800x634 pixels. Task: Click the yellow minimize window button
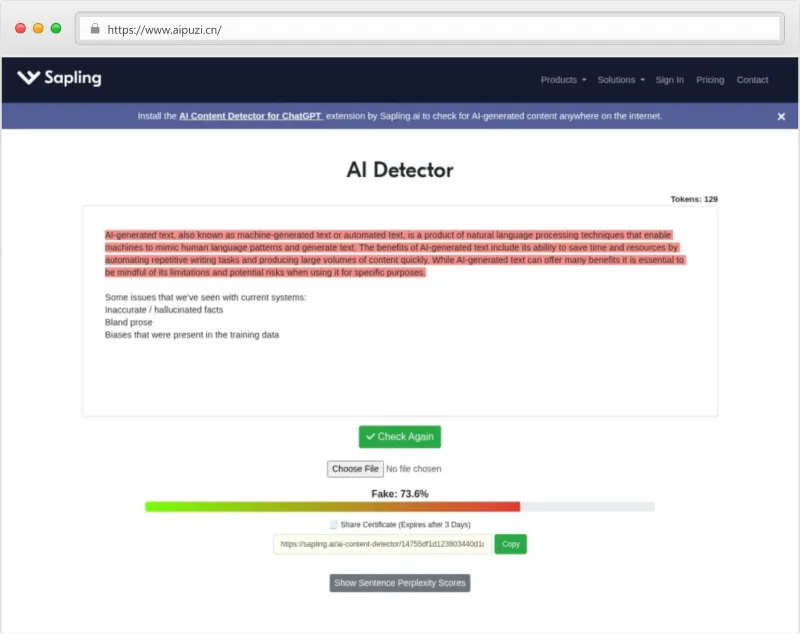38,28
